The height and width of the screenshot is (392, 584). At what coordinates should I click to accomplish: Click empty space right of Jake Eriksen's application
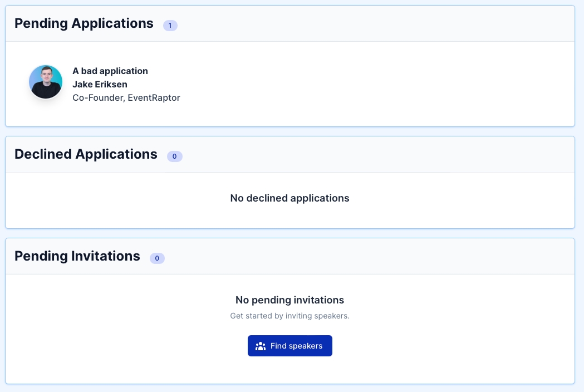pyautogui.click(x=379, y=85)
